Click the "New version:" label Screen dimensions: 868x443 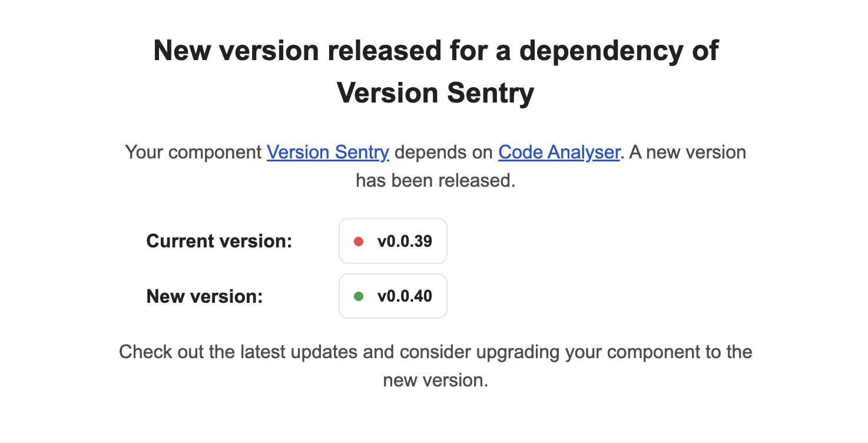pos(204,296)
